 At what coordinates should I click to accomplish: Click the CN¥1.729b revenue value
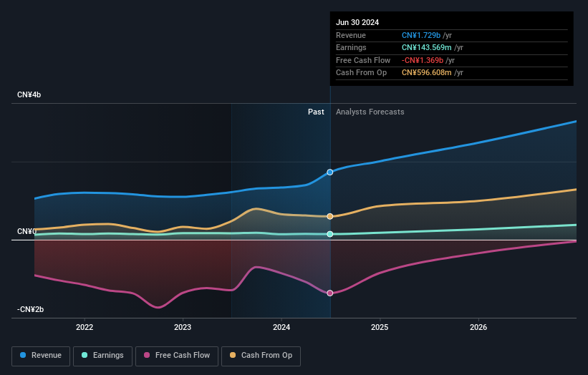pos(421,35)
